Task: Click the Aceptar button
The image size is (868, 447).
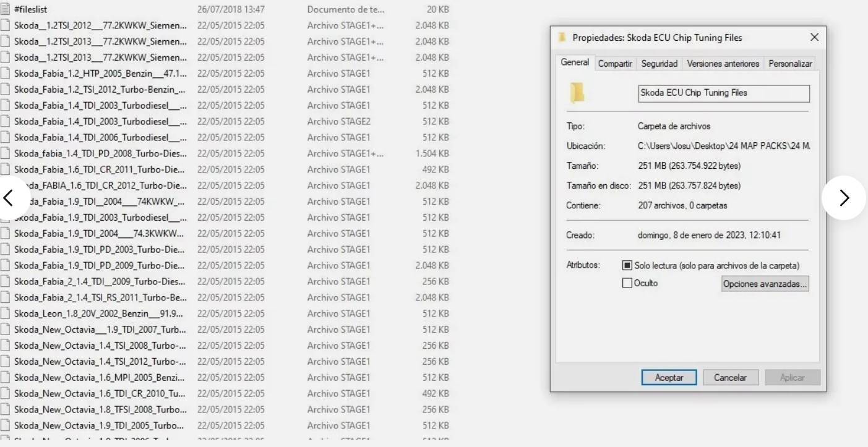Action: point(669,377)
